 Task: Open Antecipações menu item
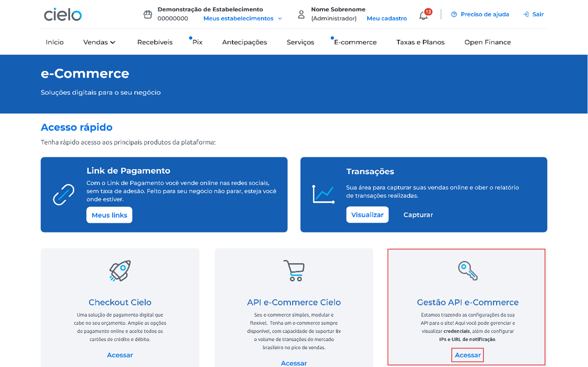[244, 42]
